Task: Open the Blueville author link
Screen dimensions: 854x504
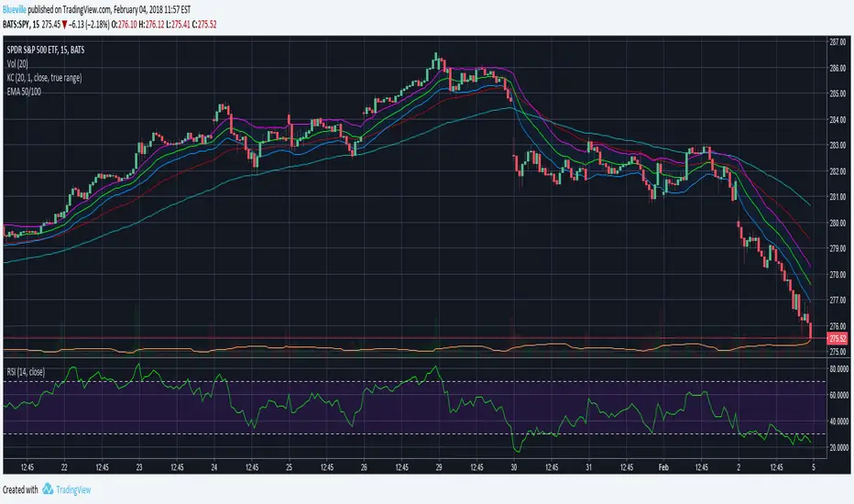Action: [15, 10]
